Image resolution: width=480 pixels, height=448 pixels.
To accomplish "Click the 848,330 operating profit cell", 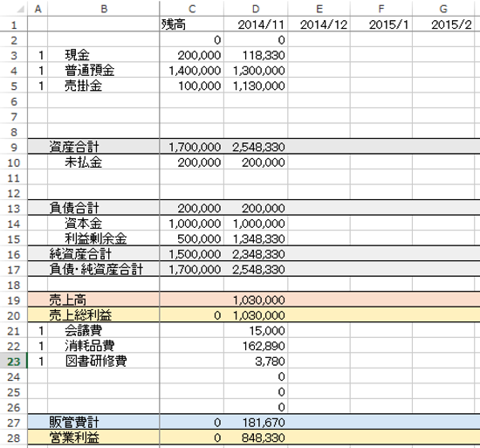I will pos(256,438).
